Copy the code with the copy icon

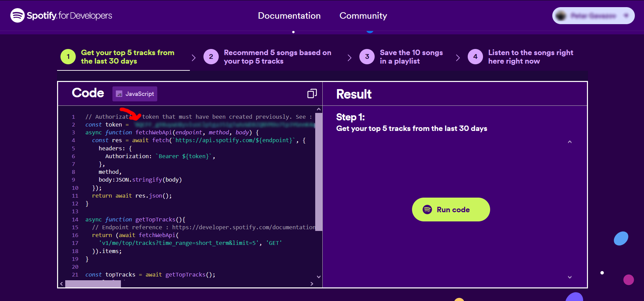tap(312, 94)
